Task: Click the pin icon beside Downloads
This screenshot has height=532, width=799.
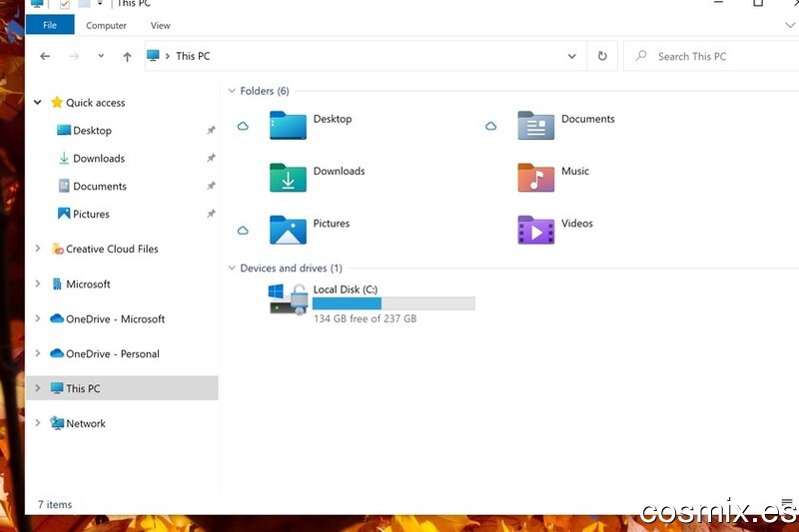Action: pos(211,158)
